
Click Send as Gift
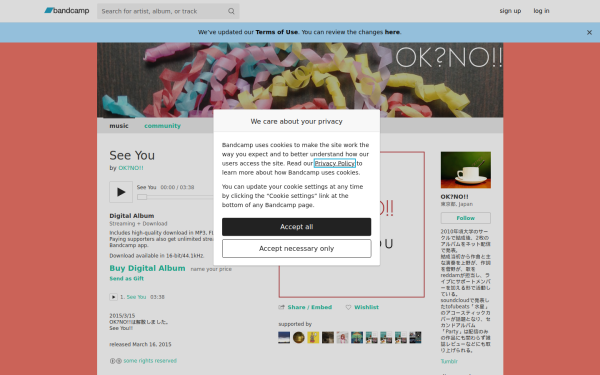127,279
